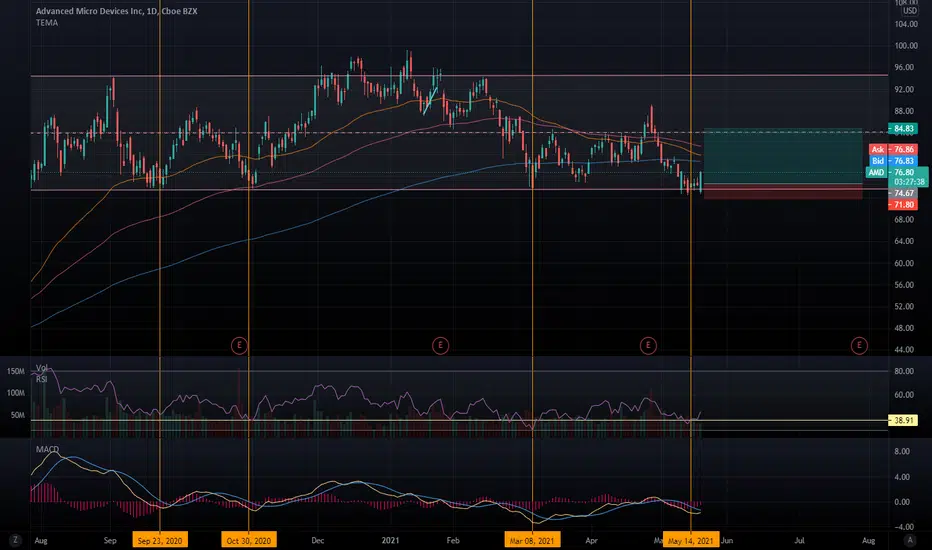Click the Oct 30, 2020 date marker
The width and height of the screenshot is (932, 550).
coord(248,540)
